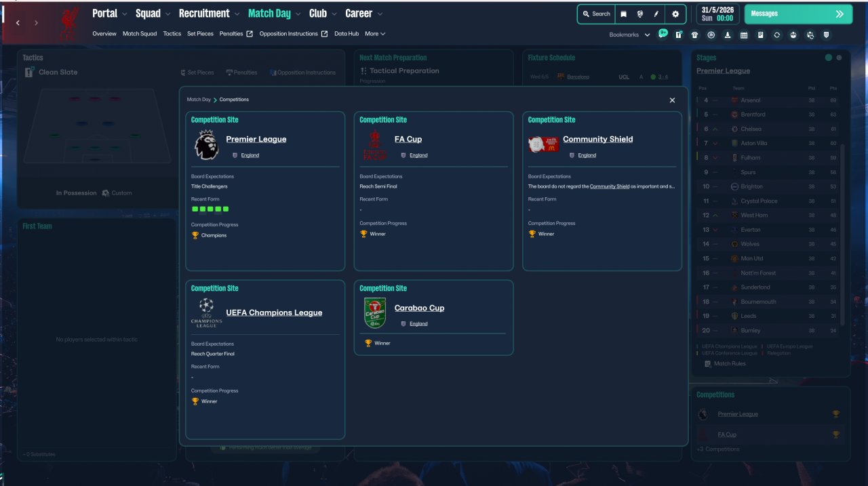Expand the Squad menu chevron

(x=167, y=14)
